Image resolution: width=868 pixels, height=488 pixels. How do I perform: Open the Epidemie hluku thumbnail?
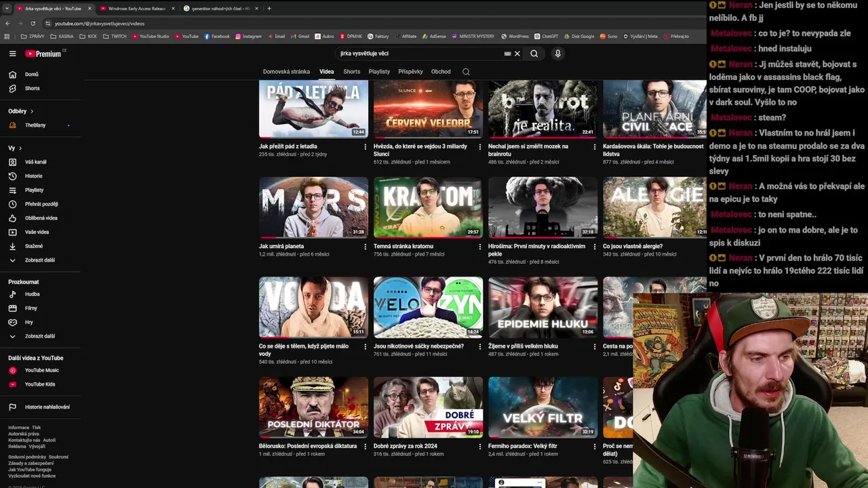tap(542, 307)
